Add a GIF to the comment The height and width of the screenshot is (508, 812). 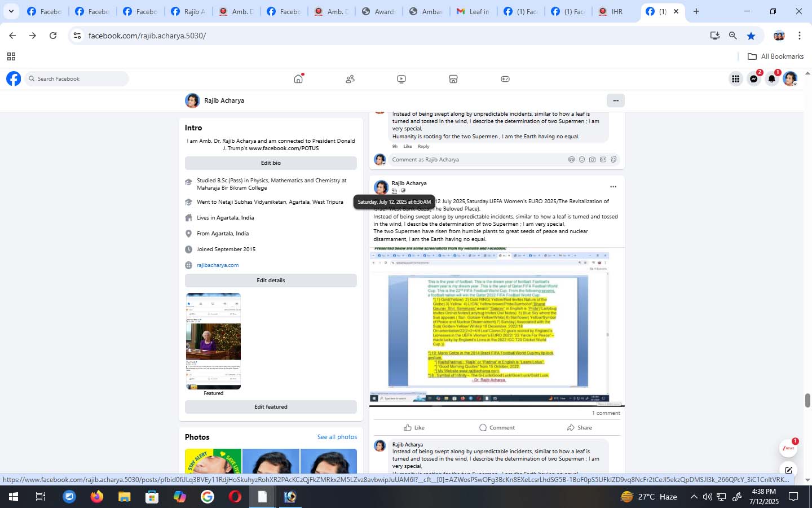point(603,160)
